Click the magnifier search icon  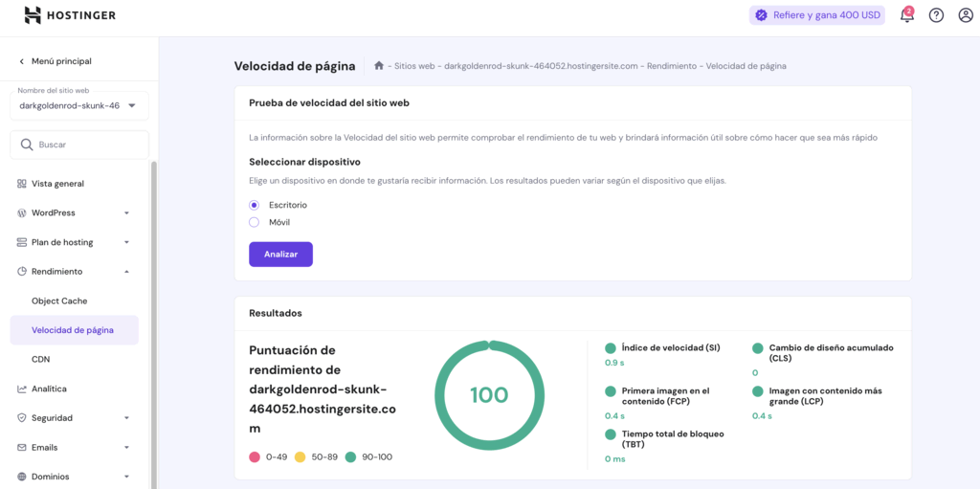(x=26, y=144)
